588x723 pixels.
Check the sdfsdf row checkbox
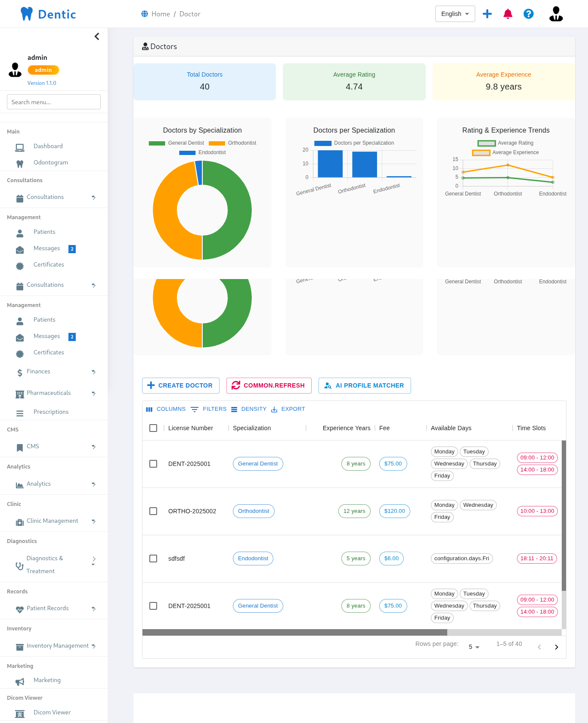pyautogui.click(x=153, y=559)
